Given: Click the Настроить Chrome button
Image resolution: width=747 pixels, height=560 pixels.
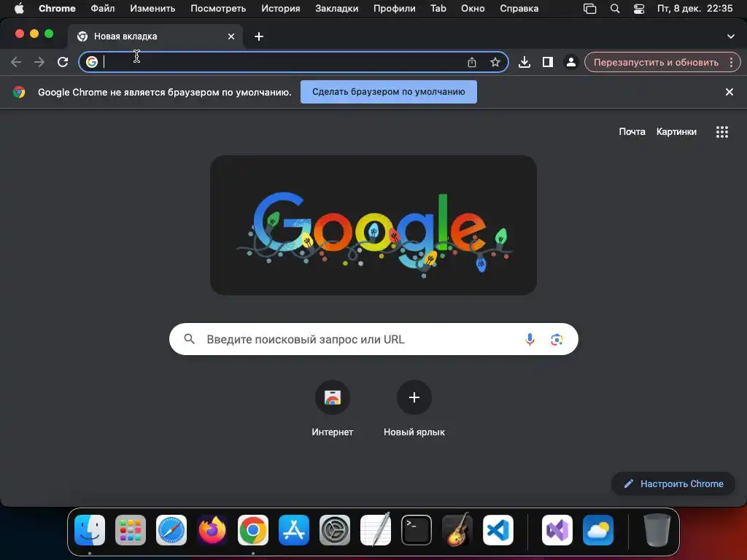Looking at the screenshot, I should point(673,484).
